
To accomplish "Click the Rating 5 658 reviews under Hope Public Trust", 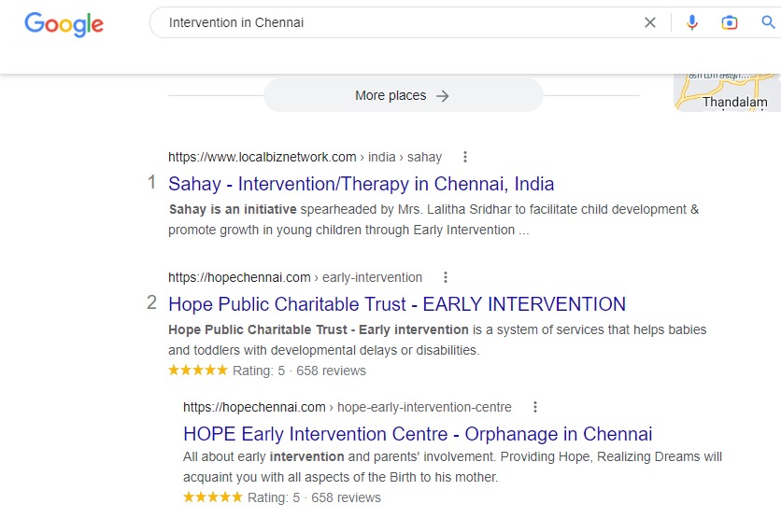I will pos(267,371).
